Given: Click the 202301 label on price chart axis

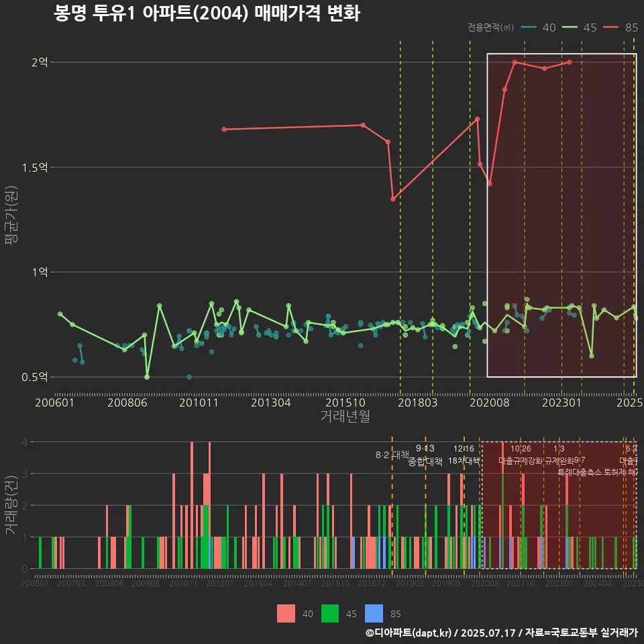Looking at the screenshot, I should click(x=562, y=403).
